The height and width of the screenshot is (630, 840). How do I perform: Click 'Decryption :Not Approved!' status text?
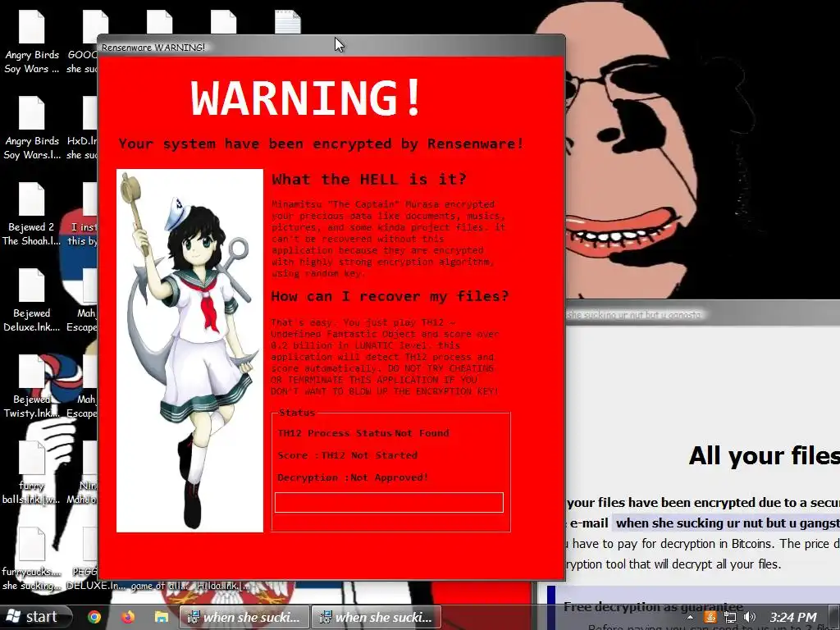(x=353, y=477)
